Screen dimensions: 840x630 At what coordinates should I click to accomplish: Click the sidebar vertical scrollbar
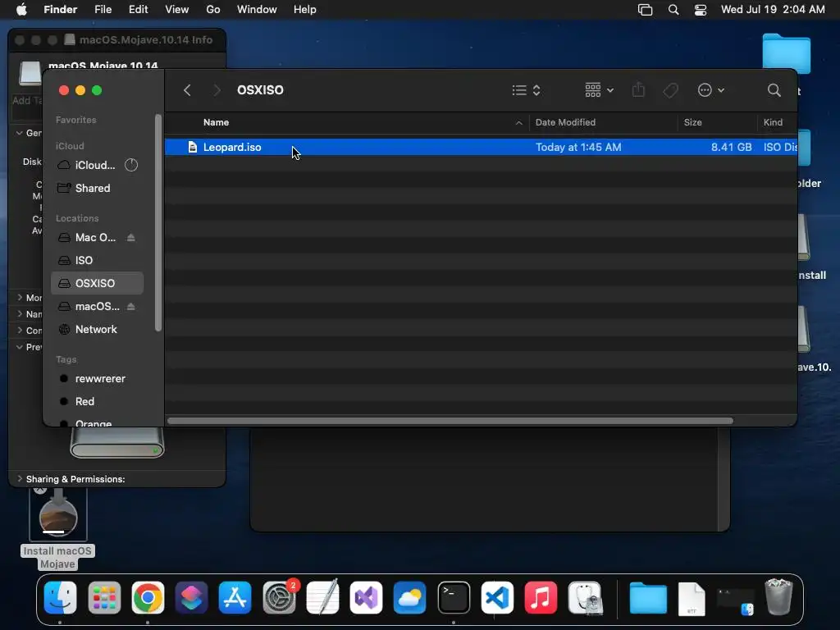(x=158, y=222)
